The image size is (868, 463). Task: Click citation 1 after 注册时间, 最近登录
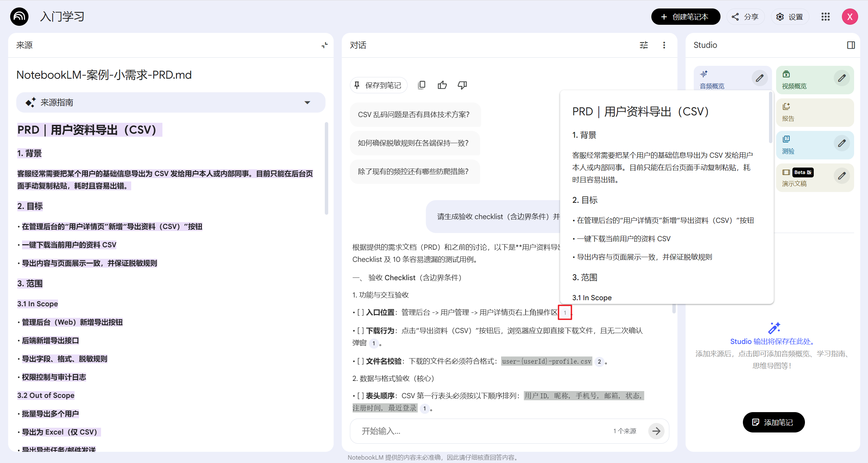[425, 408]
